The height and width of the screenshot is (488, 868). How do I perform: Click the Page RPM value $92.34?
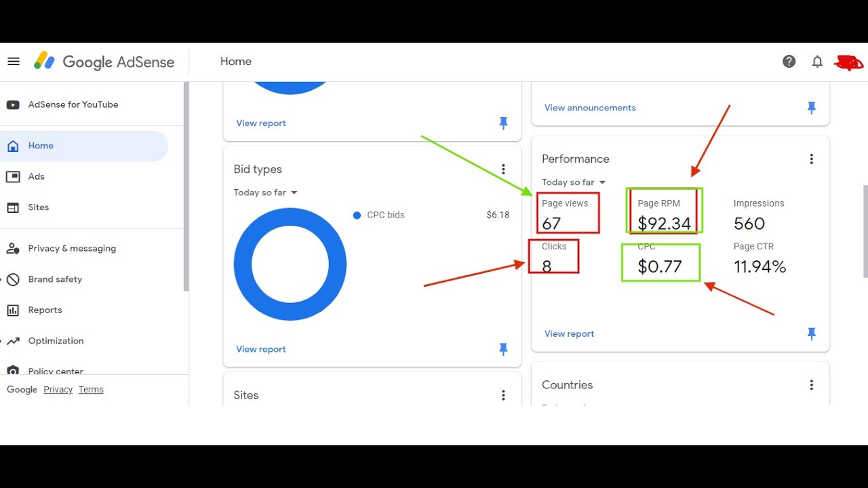(665, 224)
